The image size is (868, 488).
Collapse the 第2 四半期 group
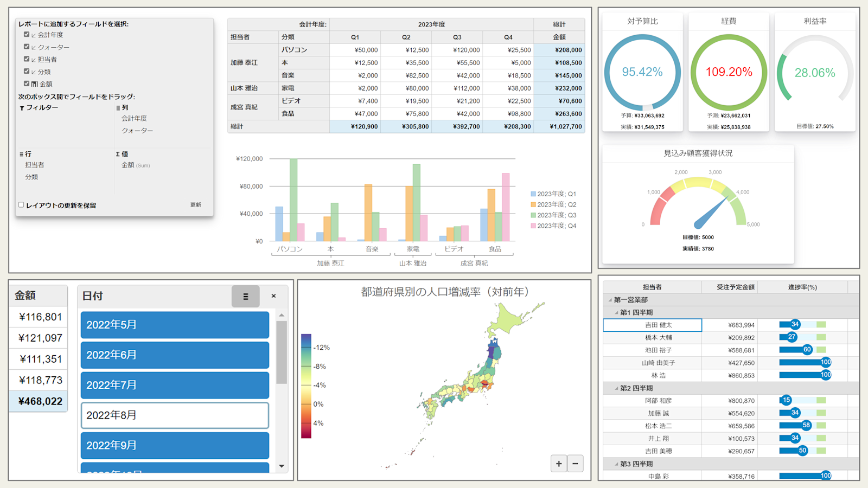click(x=617, y=388)
